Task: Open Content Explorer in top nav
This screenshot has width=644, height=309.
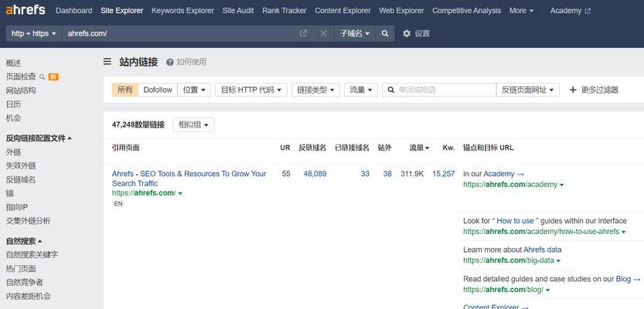Action: [x=342, y=11]
